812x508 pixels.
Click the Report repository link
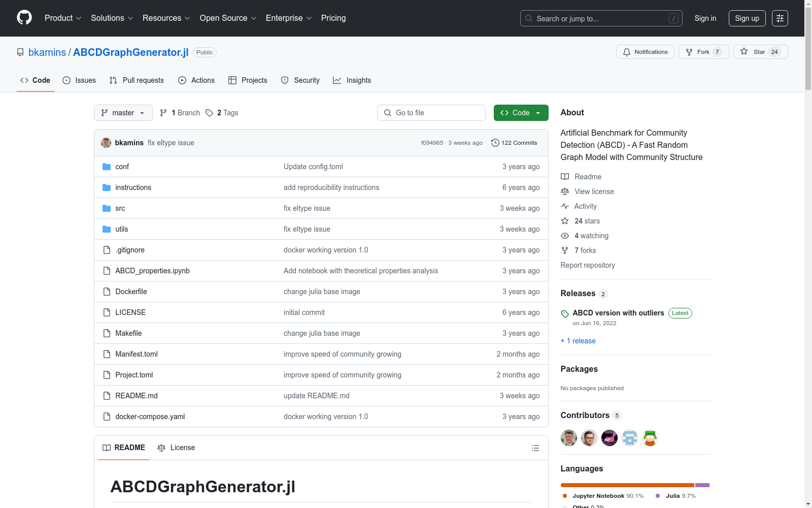pyautogui.click(x=588, y=265)
